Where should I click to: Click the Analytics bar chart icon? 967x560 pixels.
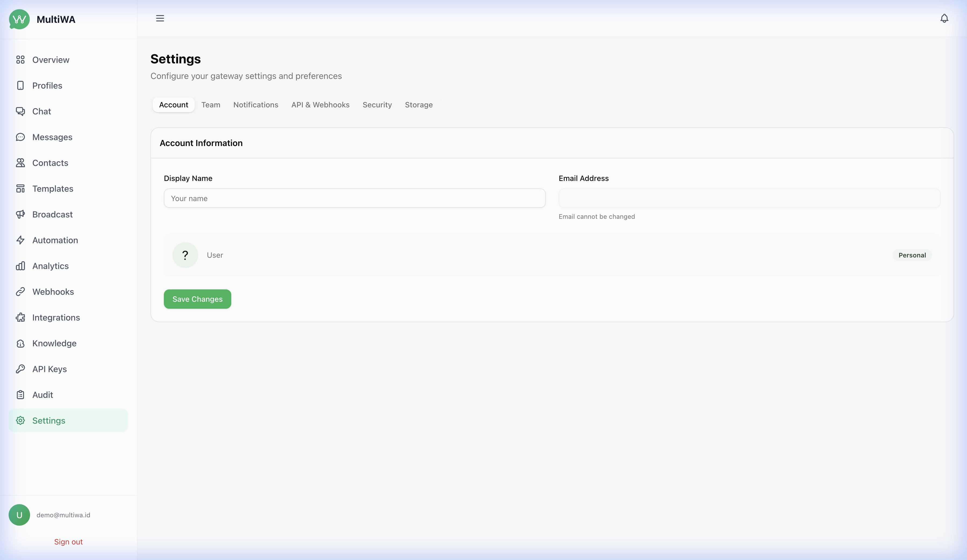tap(20, 266)
